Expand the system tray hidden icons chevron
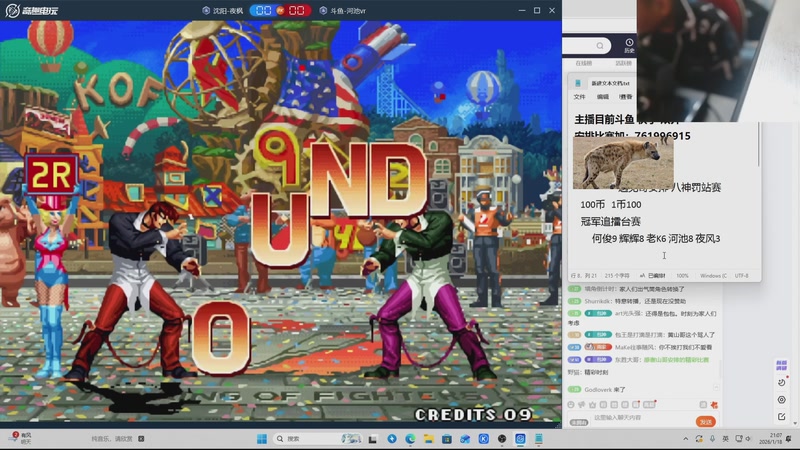The width and height of the screenshot is (800, 450). click(x=685, y=439)
